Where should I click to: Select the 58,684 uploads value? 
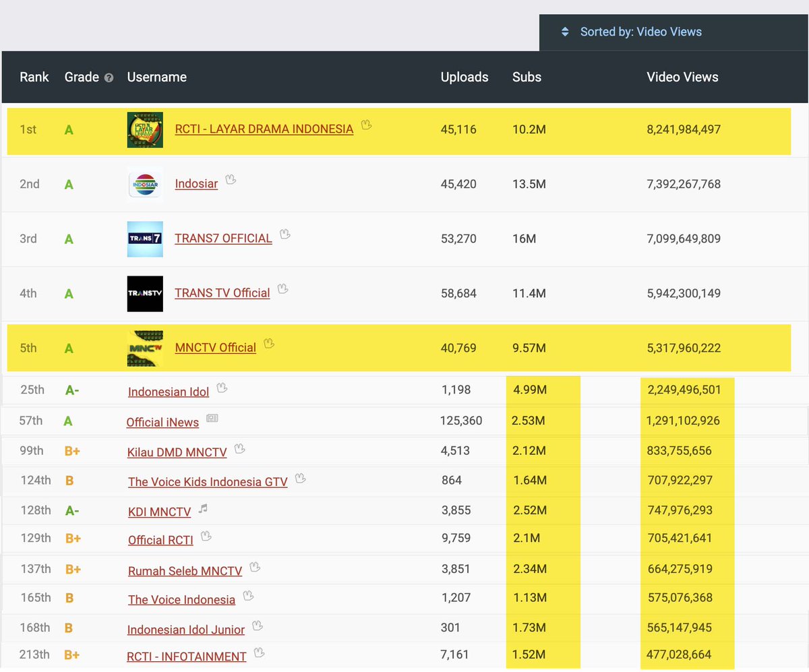[x=458, y=293]
